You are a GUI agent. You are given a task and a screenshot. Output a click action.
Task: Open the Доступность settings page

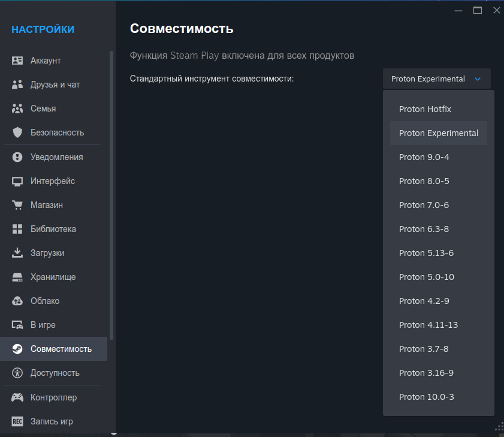(x=55, y=373)
